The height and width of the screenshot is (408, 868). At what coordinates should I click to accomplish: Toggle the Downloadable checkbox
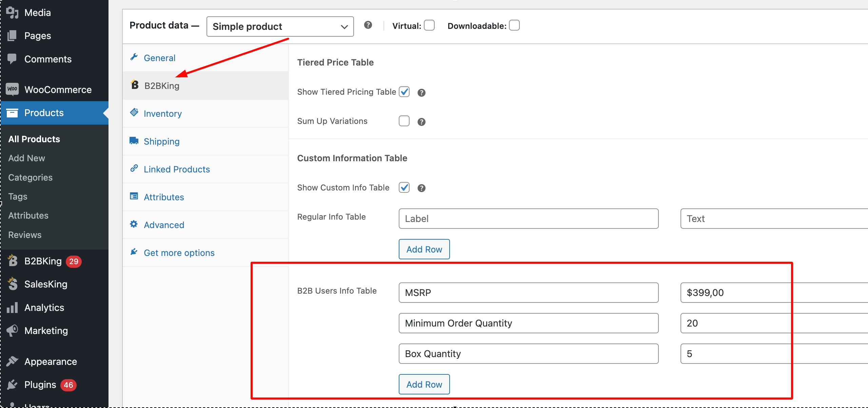[x=514, y=25]
